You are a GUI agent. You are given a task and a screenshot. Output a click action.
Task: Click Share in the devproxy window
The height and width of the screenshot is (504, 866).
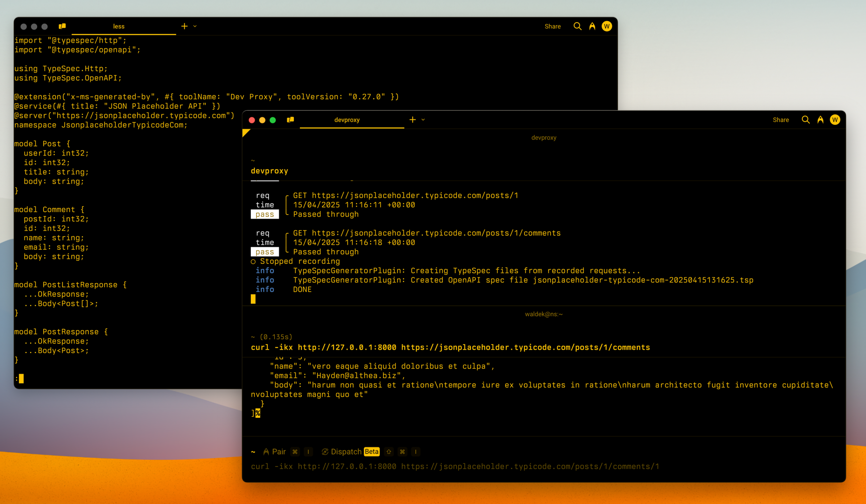(x=780, y=120)
